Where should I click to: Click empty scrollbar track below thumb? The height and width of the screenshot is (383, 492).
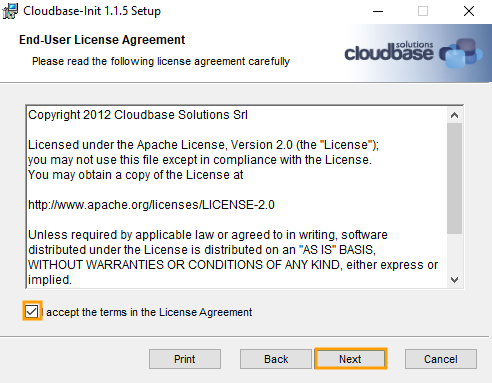pyautogui.click(x=454, y=253)
